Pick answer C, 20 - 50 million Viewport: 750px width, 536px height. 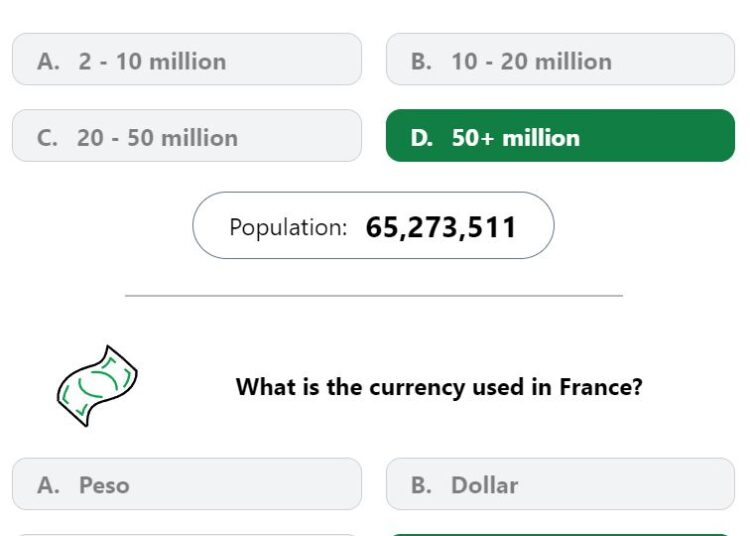(187, 136)
